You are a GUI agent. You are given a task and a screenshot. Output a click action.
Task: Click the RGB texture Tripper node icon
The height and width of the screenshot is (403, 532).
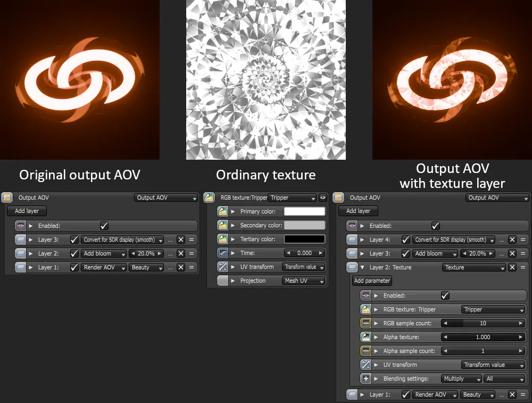point(209,198)
